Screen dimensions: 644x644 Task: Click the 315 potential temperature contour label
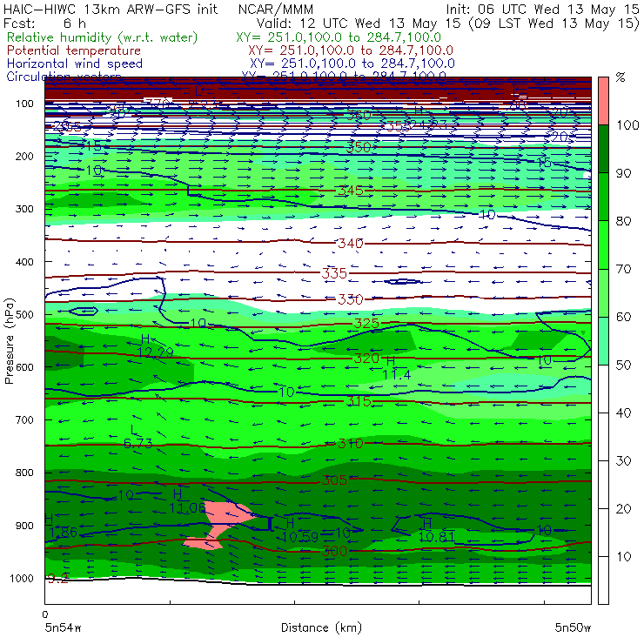(x=359, y=401)
